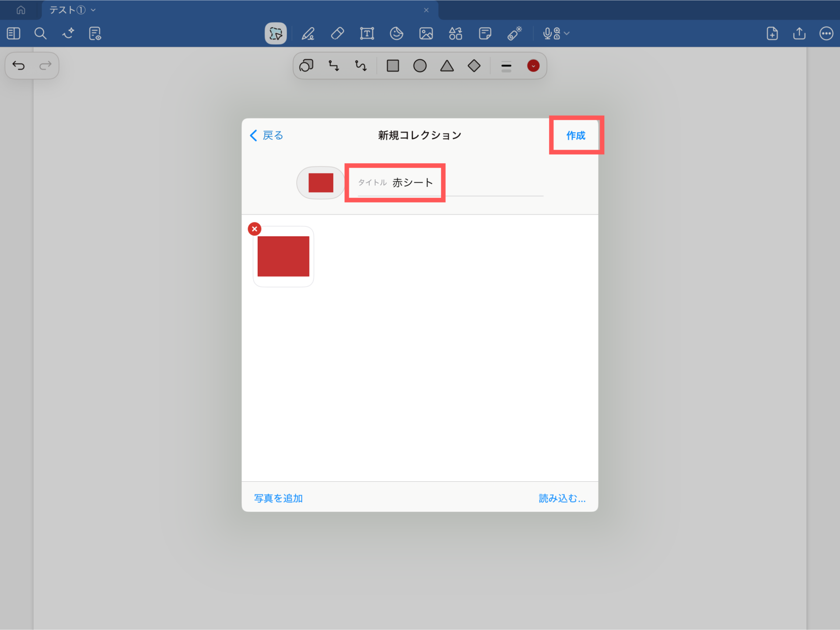Image resolution: width=840 pixels, height=630 pixels.
Task: Click the collection red color swatch icon
Action: (x=321, y=183)
